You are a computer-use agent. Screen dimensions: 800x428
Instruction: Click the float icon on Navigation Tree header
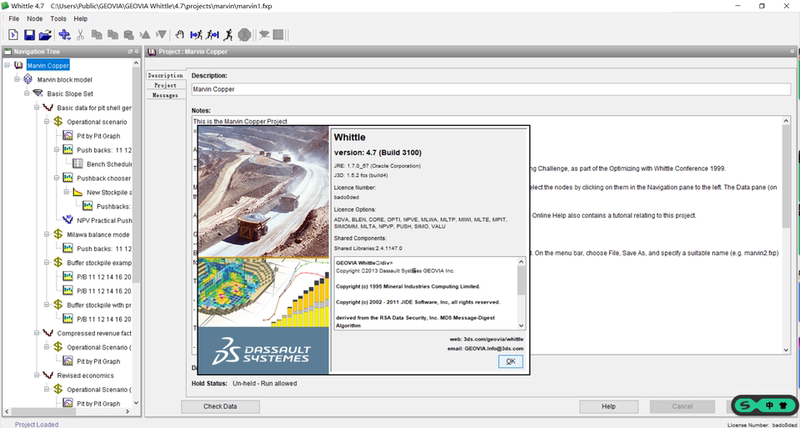pos(130,52)
